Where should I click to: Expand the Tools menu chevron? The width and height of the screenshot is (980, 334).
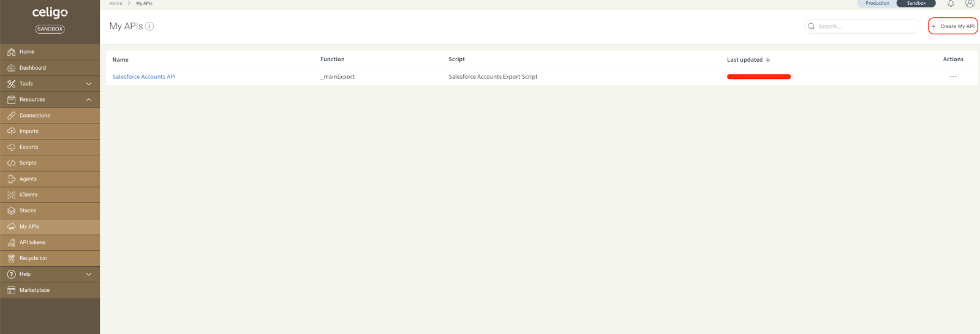coord(89,84)
